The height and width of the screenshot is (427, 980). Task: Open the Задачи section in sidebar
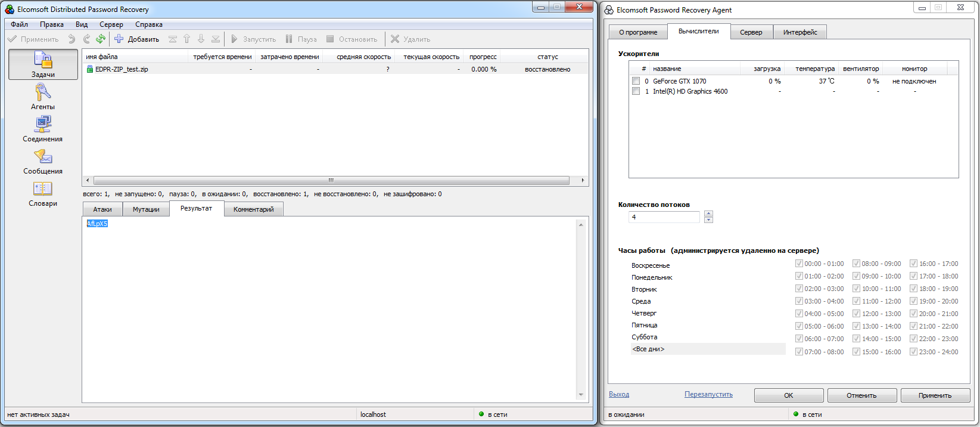[x=43, y=64]
